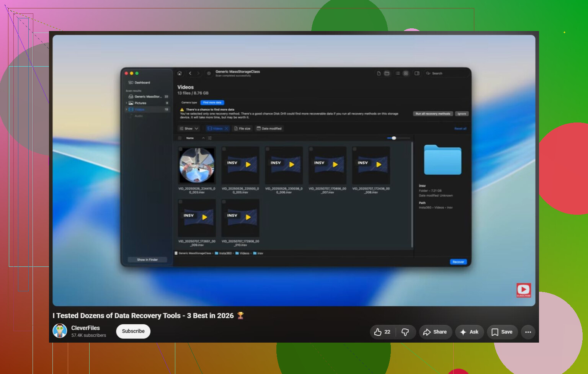Select Pictures scan results category
Image resolution: width=588 pixels, height=374 pixels.
[147, 103]
